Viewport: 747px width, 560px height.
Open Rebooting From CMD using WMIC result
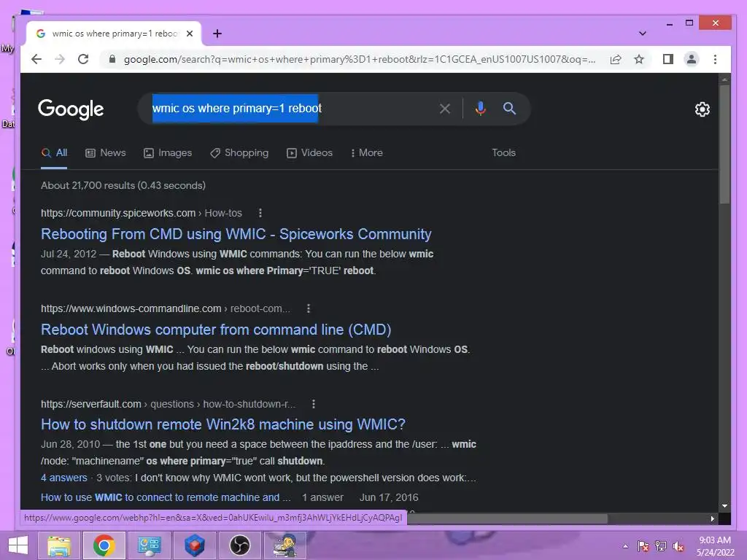(x=236, y=234)
